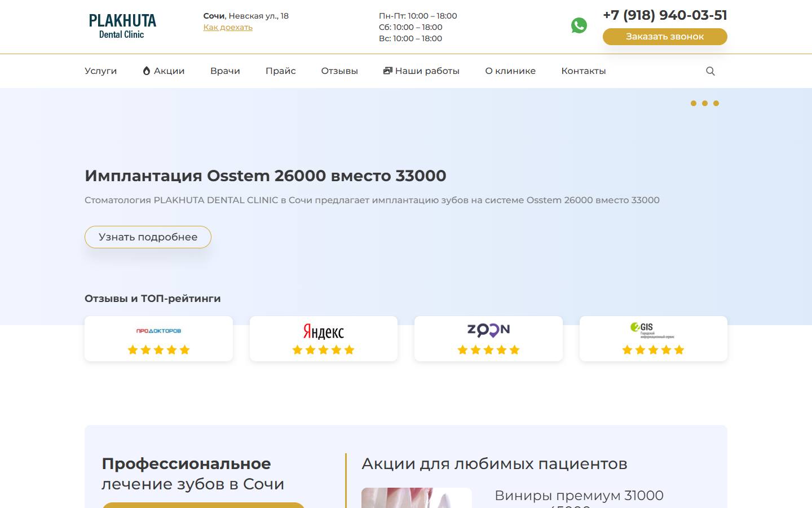812x508 pixels.
Task: Click the PLAKHUTA Dental Clinic logo
Action: [122, 27]
